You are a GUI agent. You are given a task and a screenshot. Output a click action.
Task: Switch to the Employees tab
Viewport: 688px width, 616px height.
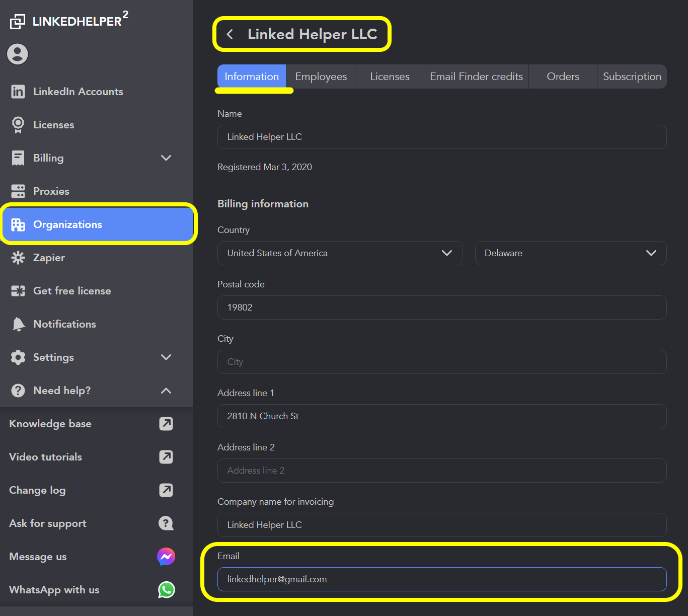coord(321,76)
